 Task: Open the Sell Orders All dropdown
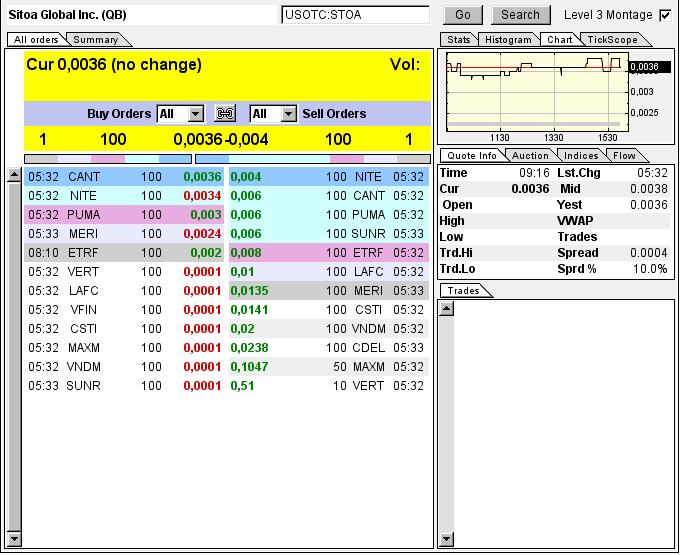(273, 114)
